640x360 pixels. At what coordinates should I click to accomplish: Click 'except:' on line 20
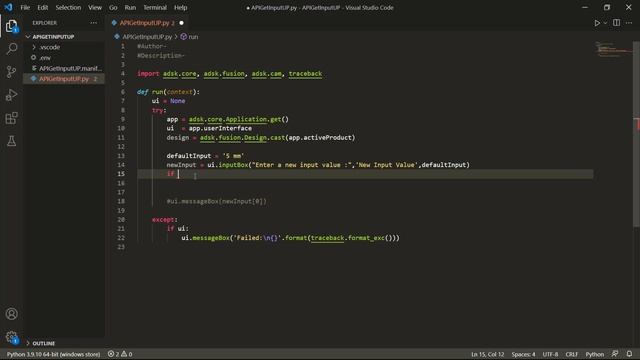coord(164,220)
